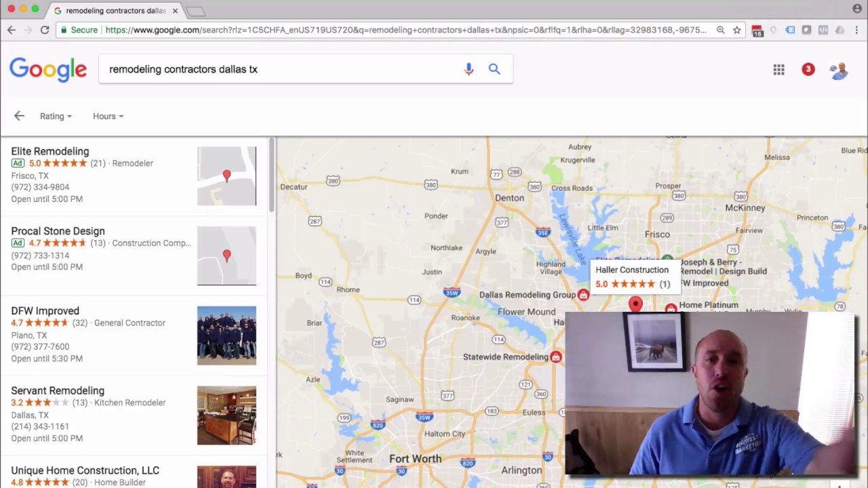Open notifications badge showing 3
Screen dimensions: 868x488
point(808,69)
